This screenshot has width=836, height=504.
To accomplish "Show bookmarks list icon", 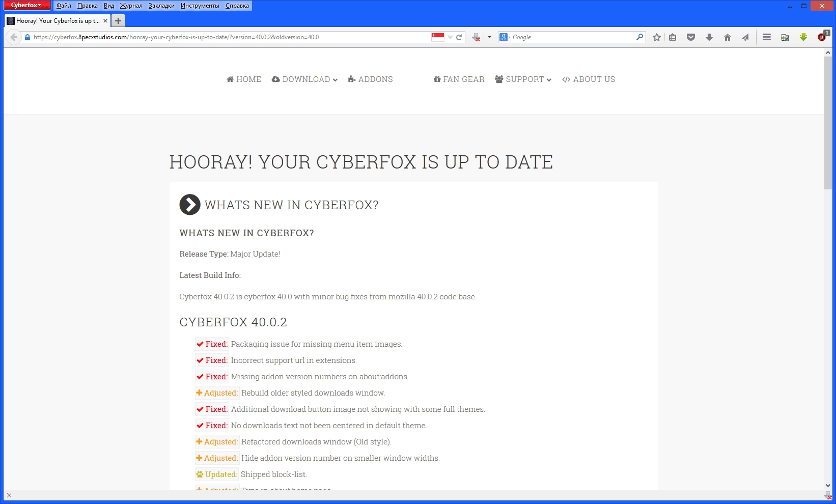I will click(x=673, y=37).
